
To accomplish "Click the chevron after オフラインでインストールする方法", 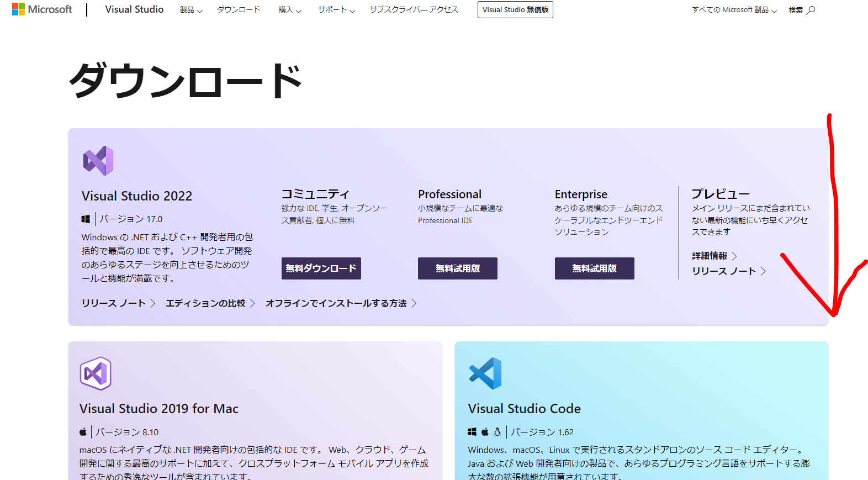I will [x=414, y=303].
